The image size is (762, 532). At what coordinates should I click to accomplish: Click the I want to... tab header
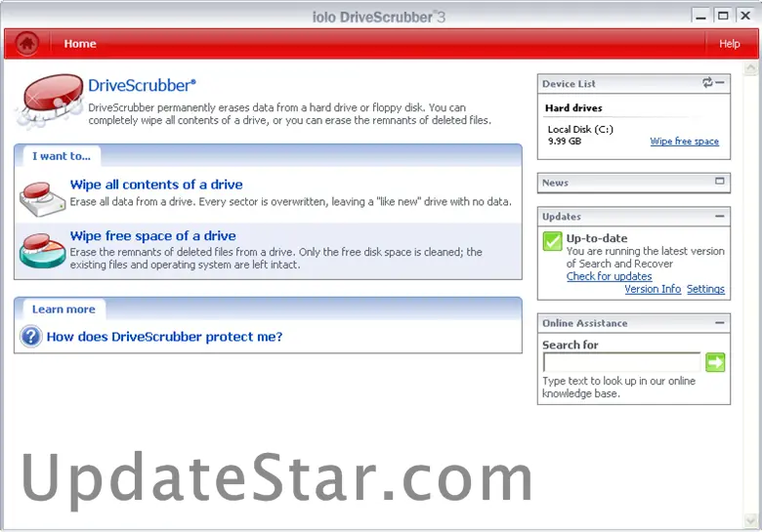[62, 156]
